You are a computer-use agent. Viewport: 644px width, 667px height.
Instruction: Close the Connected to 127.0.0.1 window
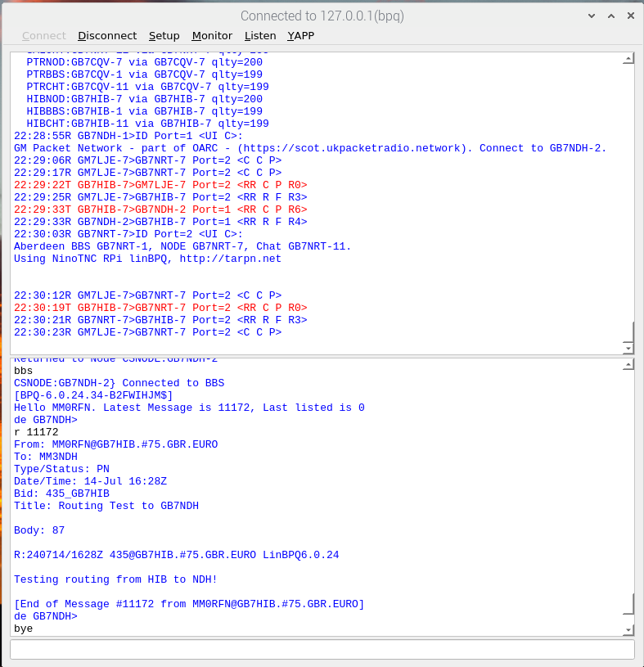pyautogui.click(x=628, y=16)
